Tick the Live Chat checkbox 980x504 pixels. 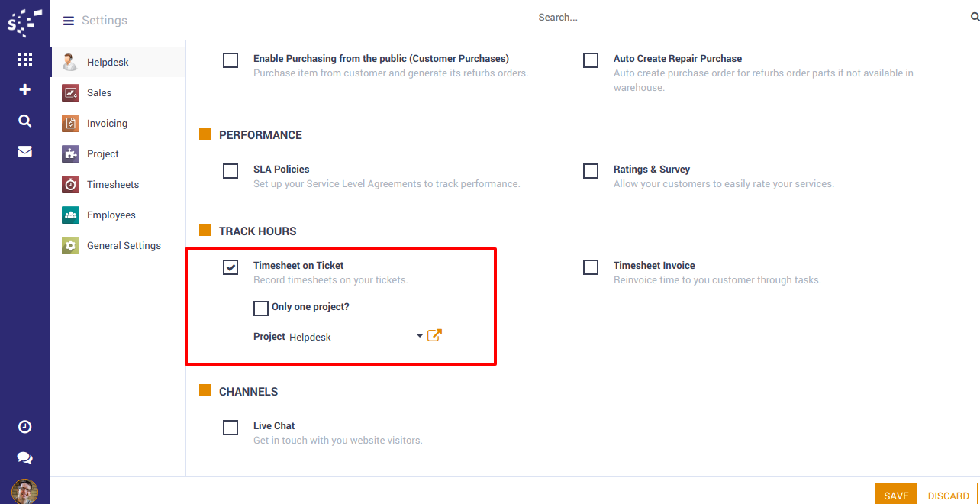[x=230, y=427]
